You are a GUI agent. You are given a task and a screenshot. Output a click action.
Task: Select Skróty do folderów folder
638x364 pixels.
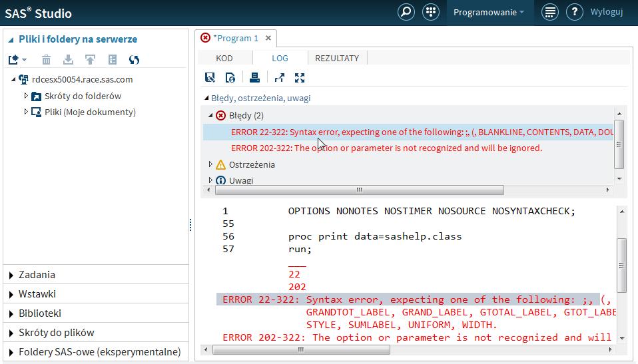point(83,96)
